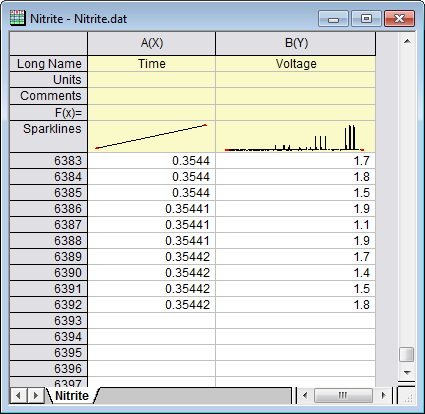This screenshot has width=425, height=414.
Task: Click F(x)= cell for column A
Action: pos(152,113)
